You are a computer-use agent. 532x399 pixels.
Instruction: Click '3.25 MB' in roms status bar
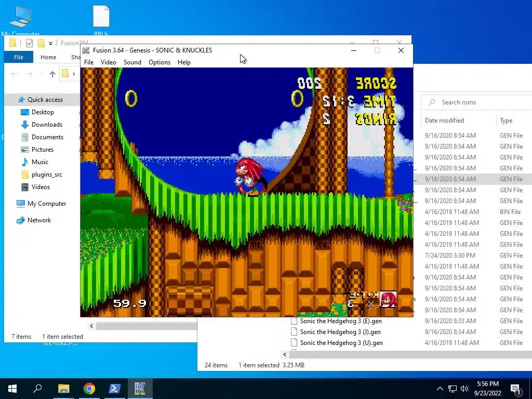click(293, 365)
